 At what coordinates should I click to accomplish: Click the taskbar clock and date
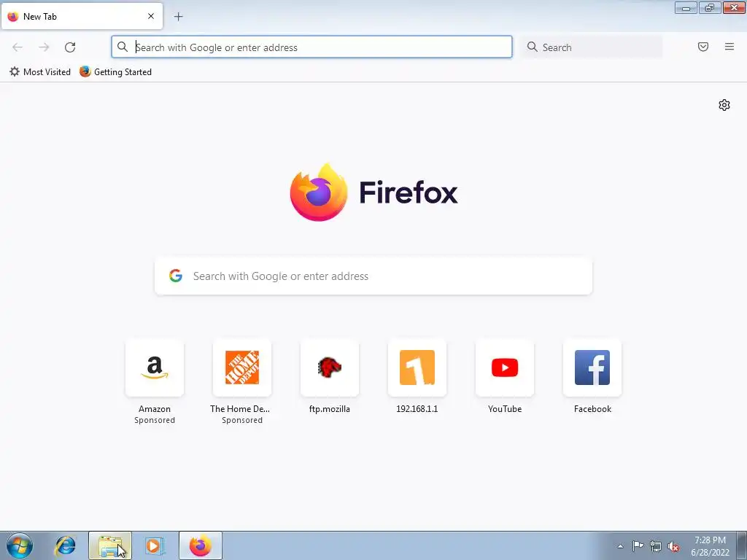pyautogui.click(x=710, y=545)
